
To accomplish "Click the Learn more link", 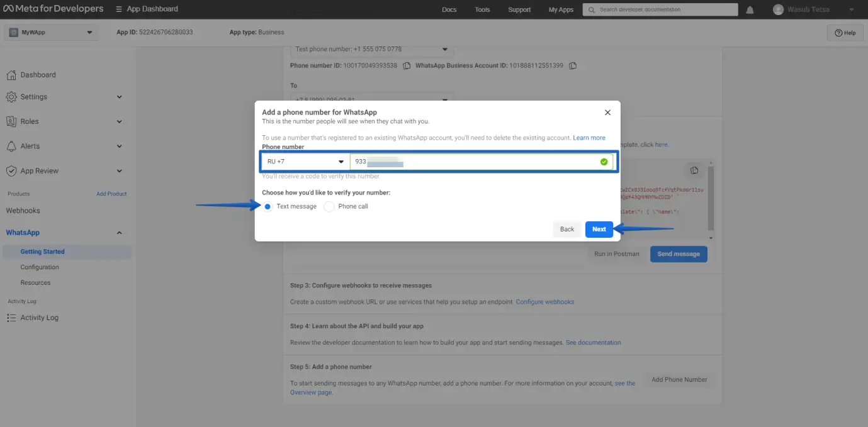I will coord(589,138).
